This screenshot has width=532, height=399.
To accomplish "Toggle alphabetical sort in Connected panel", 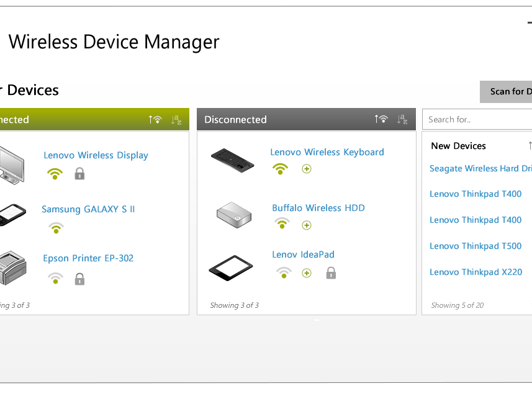I will (x=176, y=119).
